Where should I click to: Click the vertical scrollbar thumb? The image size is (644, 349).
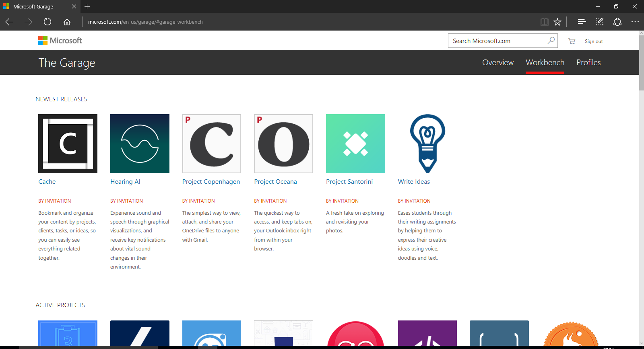pos(642,62)
